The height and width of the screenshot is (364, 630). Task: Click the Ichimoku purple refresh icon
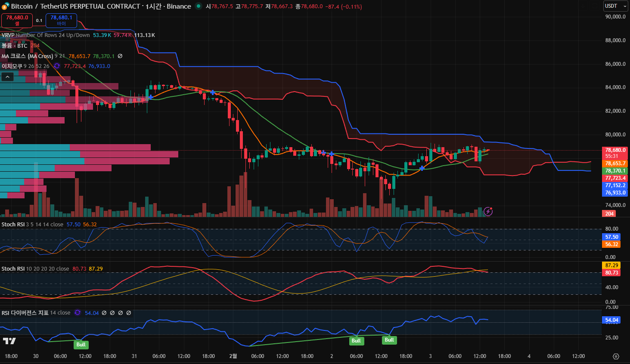click(x=57, y=66)
